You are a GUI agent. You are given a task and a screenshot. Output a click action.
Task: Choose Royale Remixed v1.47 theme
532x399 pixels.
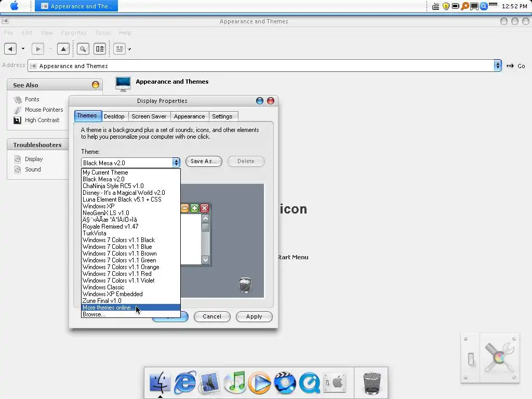[x=130, y=227]
